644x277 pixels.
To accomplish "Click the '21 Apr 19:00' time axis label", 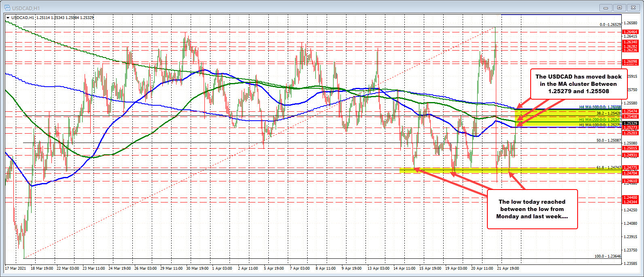I will (508, 268).
